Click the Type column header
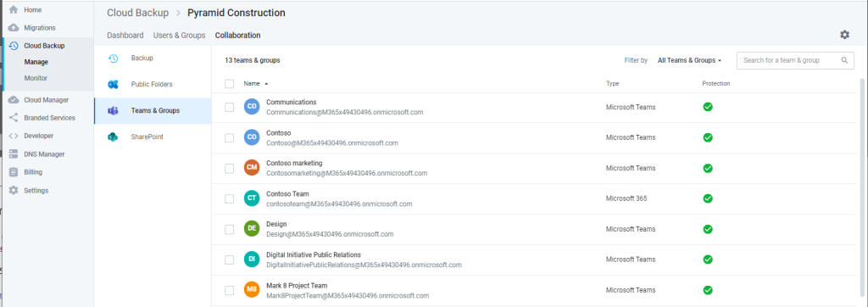The width and height of the screenshot is (868, 307). (x=612, y=84)
